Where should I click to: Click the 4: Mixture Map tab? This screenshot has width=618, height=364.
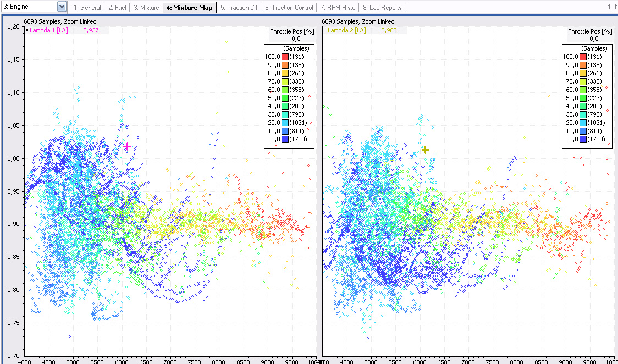(189, 8)
